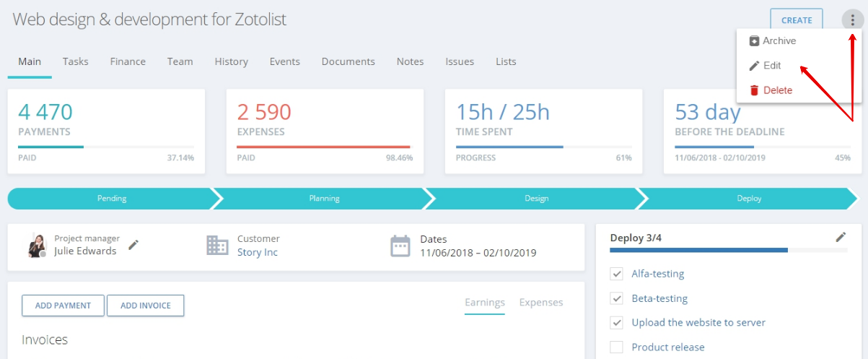The height and width of the screenshot is (359, 868).
Task: Click the Alfa-testing item label
Action: pyautogui.click(x=658, y=274)
